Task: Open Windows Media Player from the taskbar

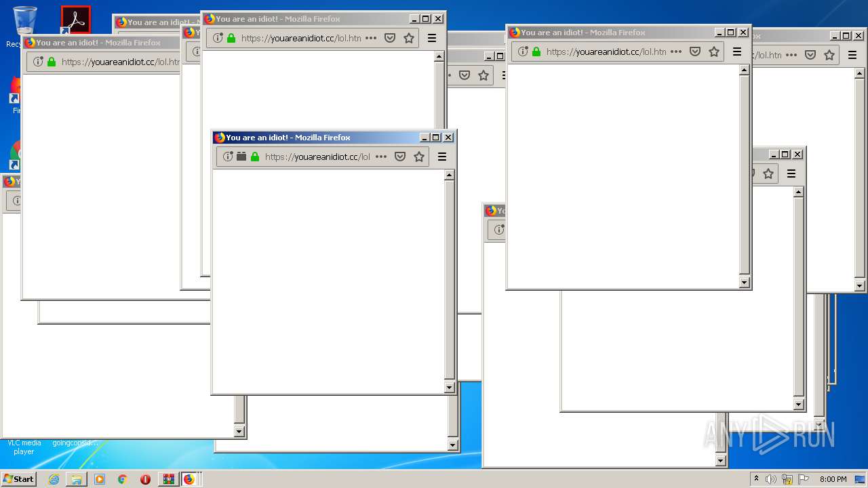Action: [x=100, y=479]
